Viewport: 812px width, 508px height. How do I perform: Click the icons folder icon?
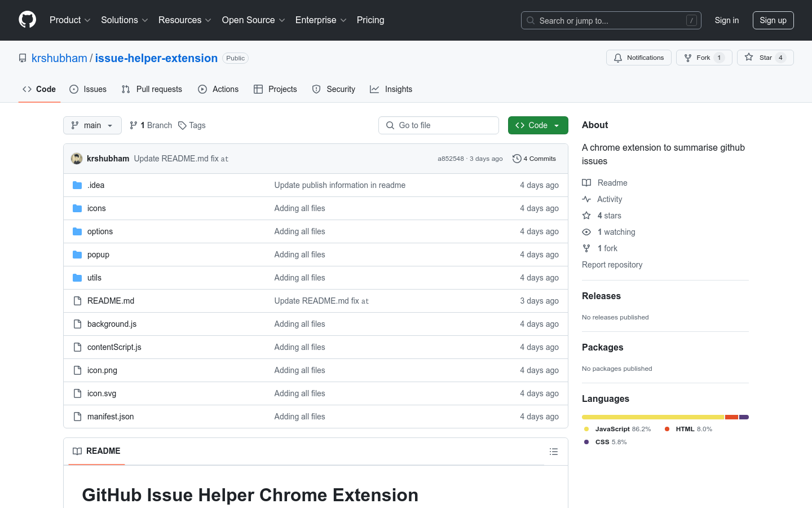[x=77, y=208]
